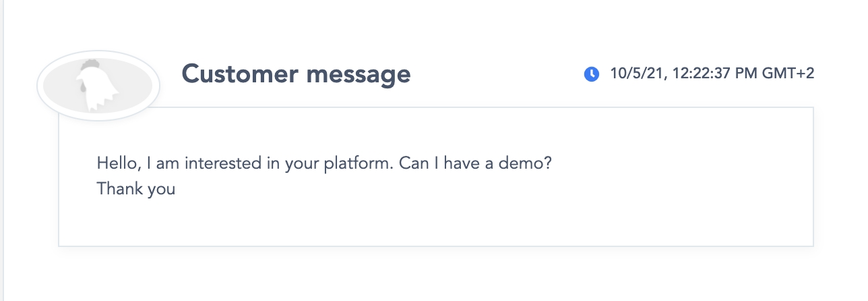Click the word Customer in heading
868x301 pixels.
239,74
